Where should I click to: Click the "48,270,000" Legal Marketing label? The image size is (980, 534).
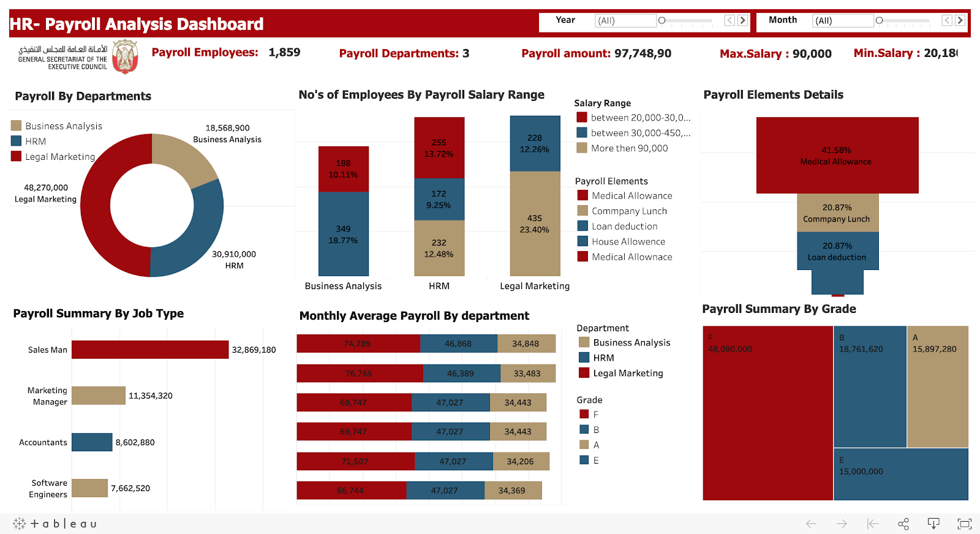(46, 187)
